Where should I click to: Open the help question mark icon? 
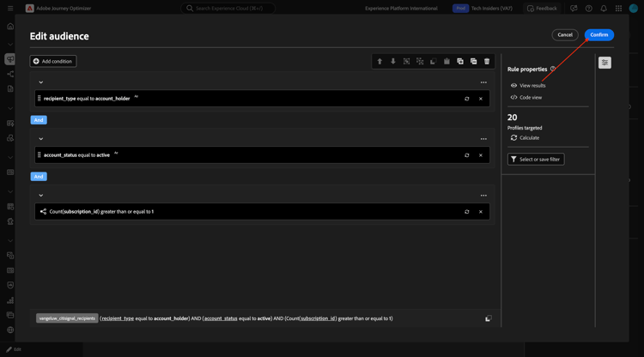click(x=588, y=9)
